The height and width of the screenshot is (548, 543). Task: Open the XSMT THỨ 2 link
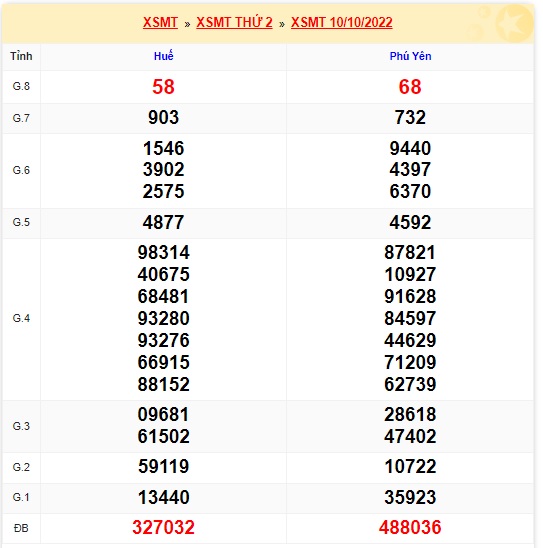tap(234, 22)
